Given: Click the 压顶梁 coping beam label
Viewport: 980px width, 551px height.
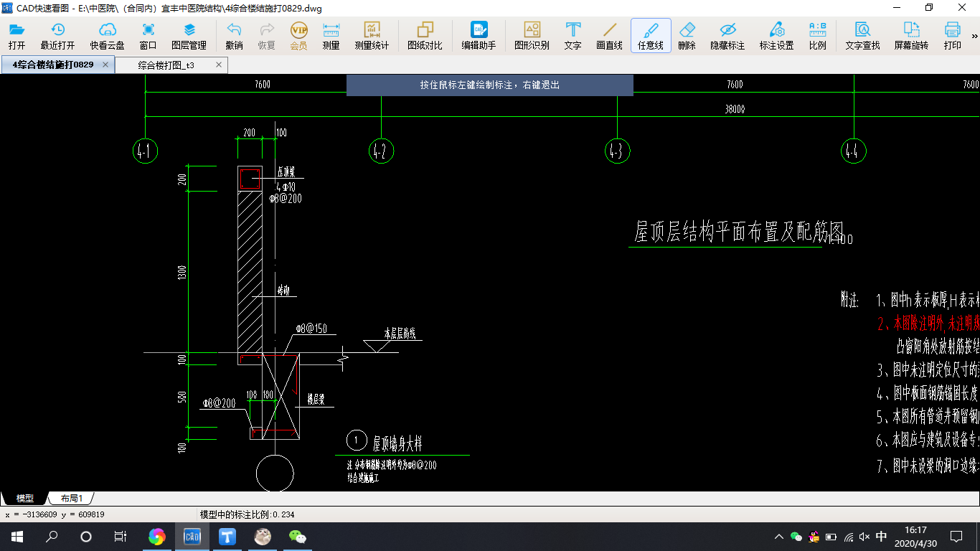Looking at the screenshot, I should click(287, 173).
